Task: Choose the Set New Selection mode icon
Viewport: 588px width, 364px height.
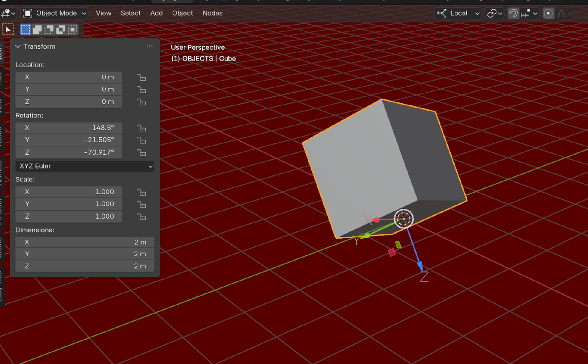Action: pos(26,30)
